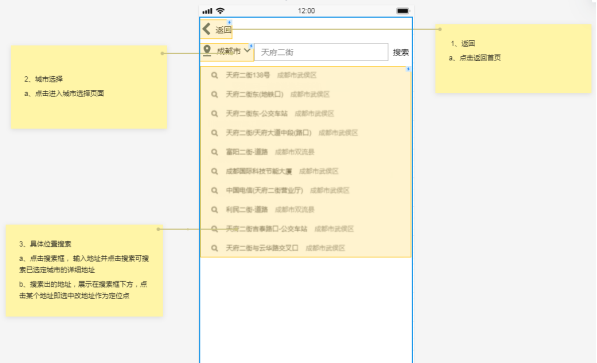Click the 搜索 search button
The height and width of the screenshot is (363, 597).
point(401,53)
